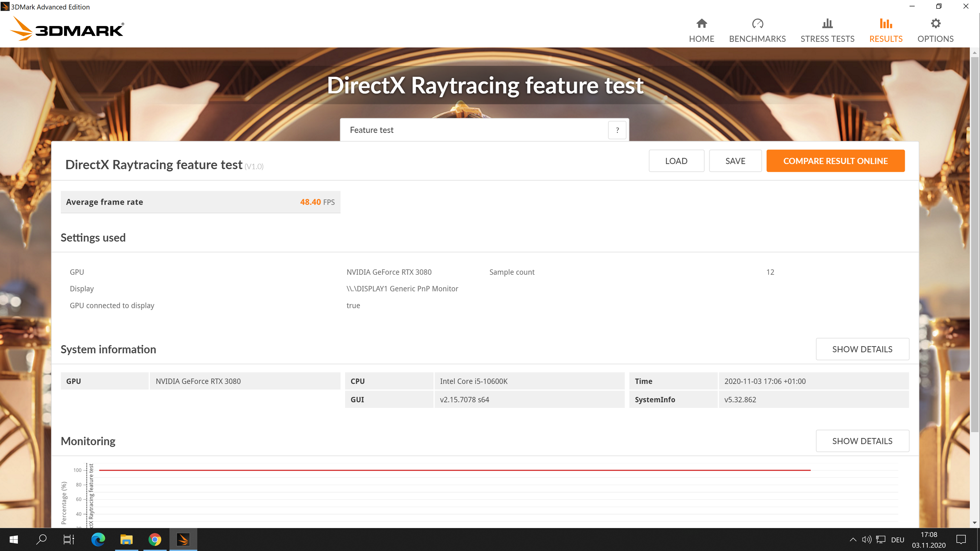Screen dimensions: 980x551
Task: Click the question mark help icon
Action: 617,130
